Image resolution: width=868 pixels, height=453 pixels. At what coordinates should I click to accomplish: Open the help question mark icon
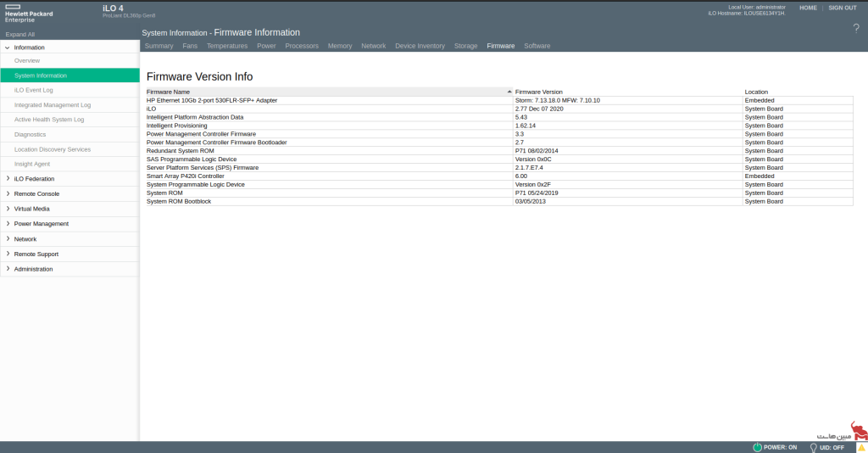click(x=856, y=29)
